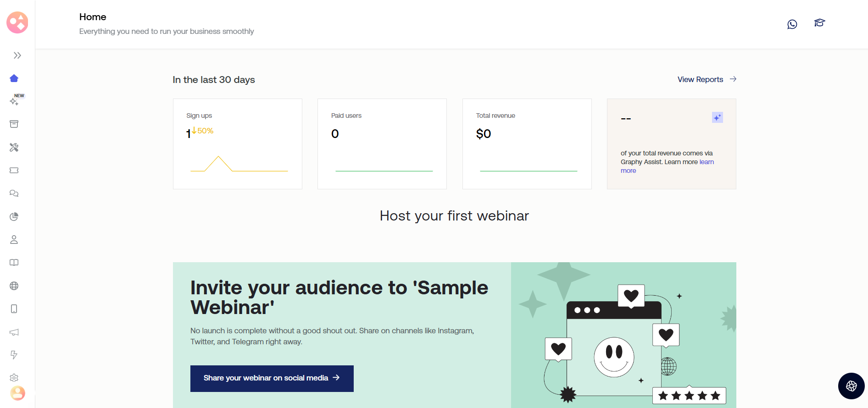Viewport: 868px width, 408px height.
Task: Click the graduation cap icon in header
Action: 819,23
